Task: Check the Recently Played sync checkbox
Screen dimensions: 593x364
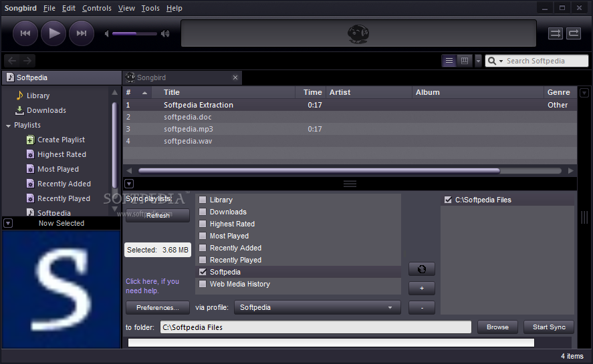Action: (203, 260)
